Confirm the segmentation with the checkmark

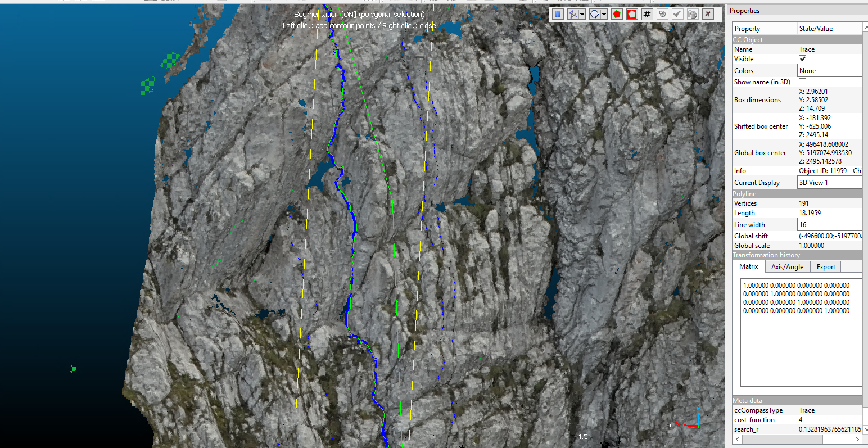[x=677, y=14]
